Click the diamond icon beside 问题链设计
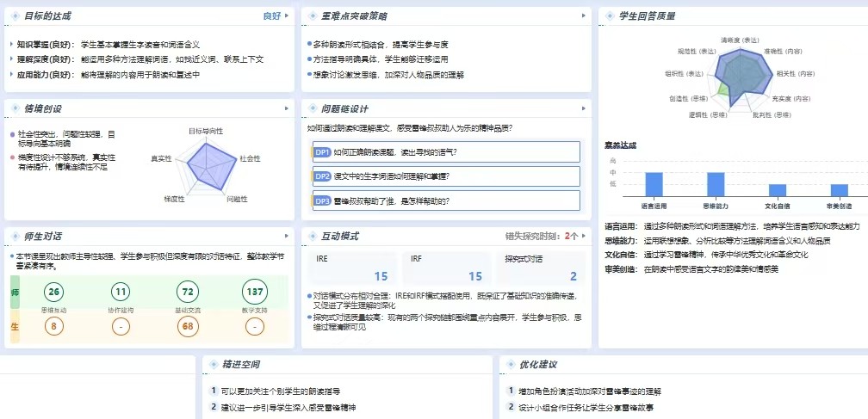868x419 pixels. [313, 109]
